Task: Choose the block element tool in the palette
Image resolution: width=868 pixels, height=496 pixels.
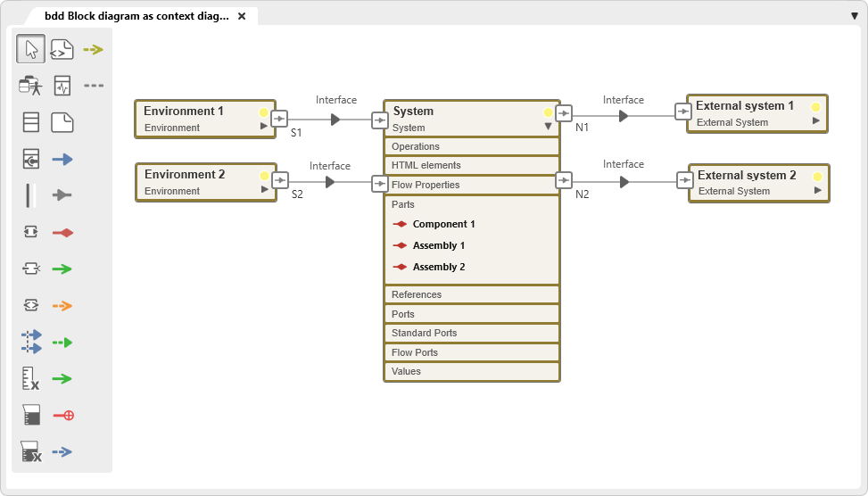Action: pos(30,122)
